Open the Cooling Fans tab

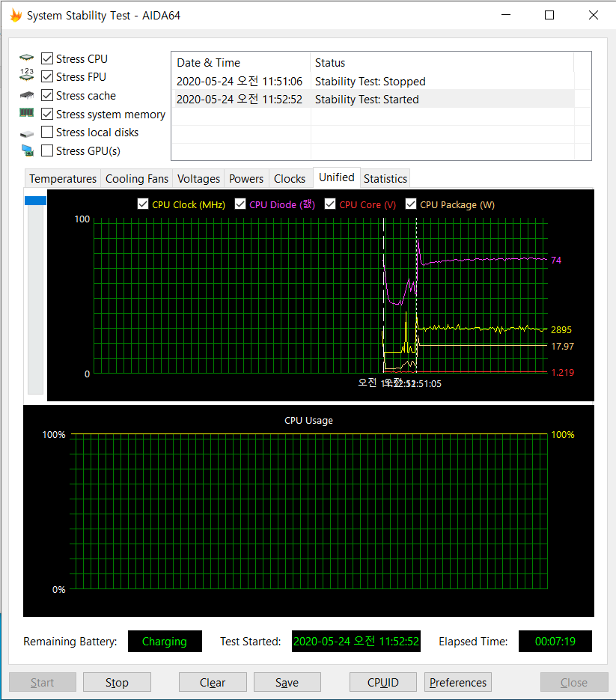coord(136,179)
